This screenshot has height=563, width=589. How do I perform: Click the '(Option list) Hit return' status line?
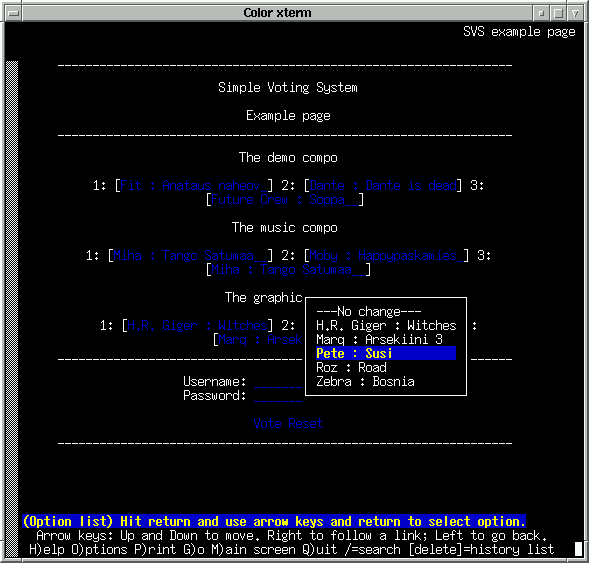tap(274, 522)
